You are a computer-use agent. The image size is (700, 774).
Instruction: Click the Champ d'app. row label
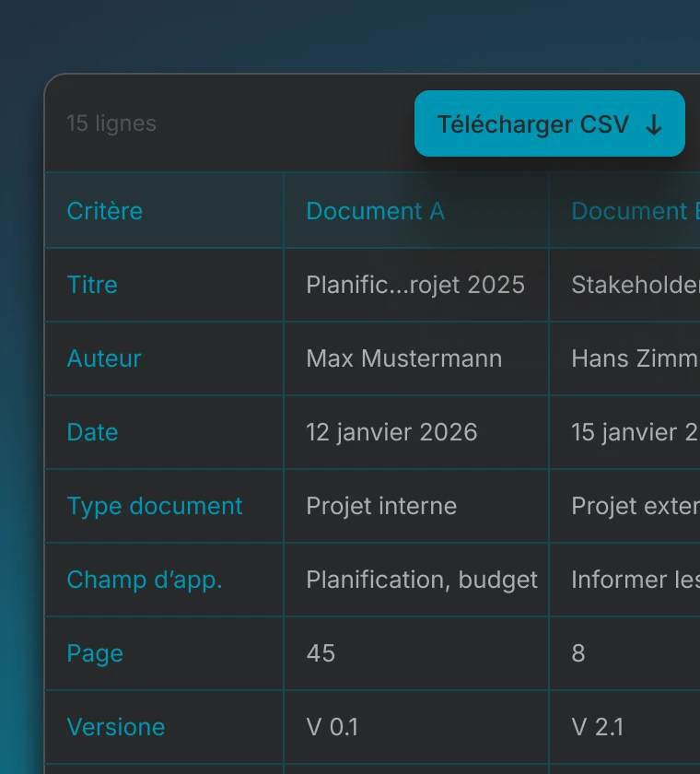(145, 580)
